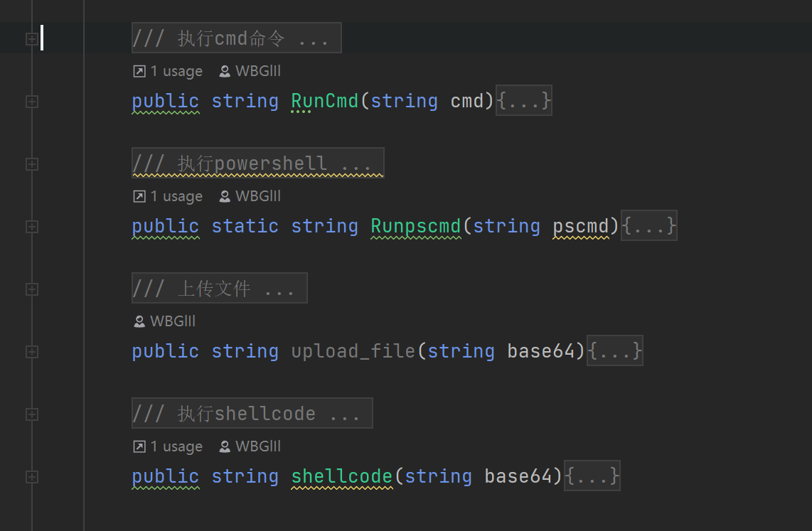Screen dimensions: 812x531
Task: Open the 1 usage link above shellcode method
Action: (x=176, y=446)
